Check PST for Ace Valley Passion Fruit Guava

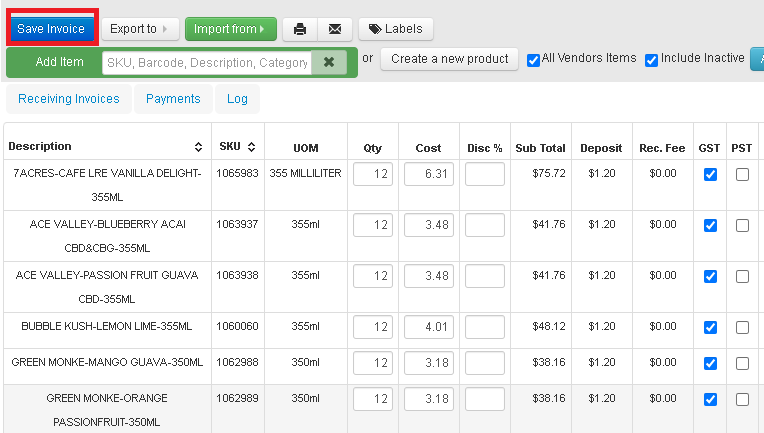click(x=742, y=276)
